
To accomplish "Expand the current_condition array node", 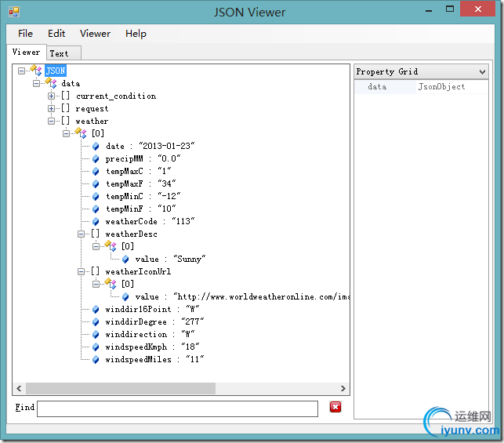I will [x=52, y=96].
